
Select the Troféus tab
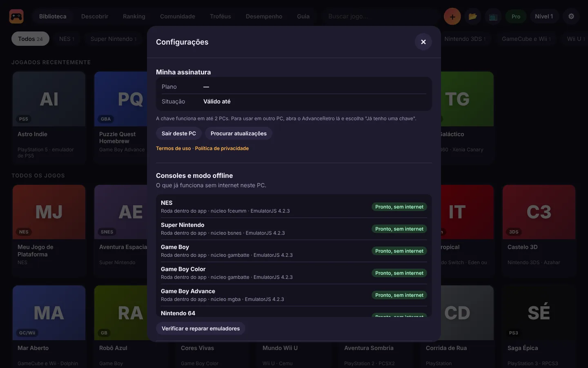[220, 16]
